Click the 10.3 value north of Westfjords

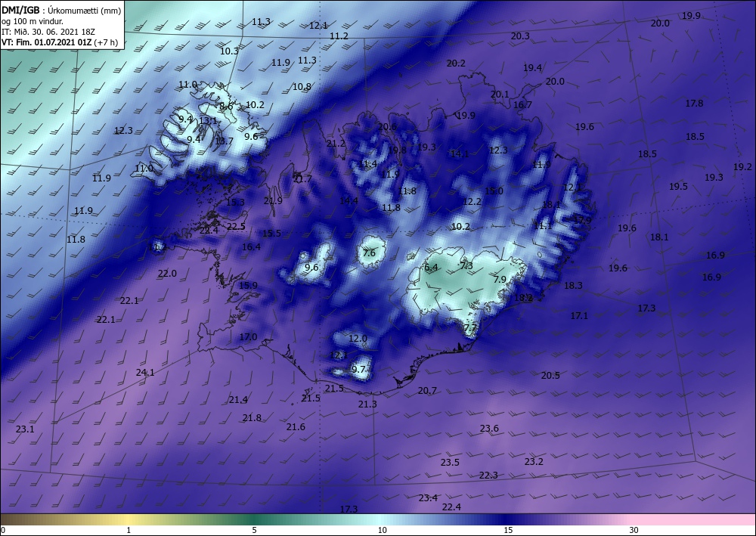229,51
